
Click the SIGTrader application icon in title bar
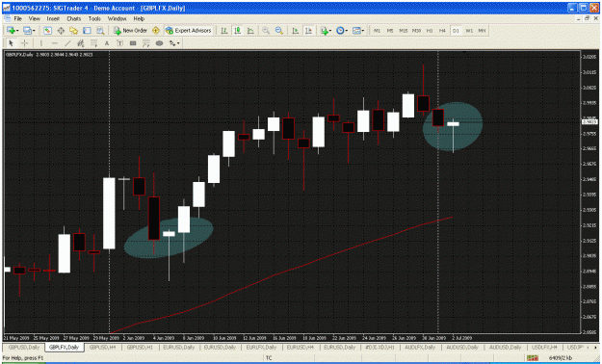coord(7,8)
